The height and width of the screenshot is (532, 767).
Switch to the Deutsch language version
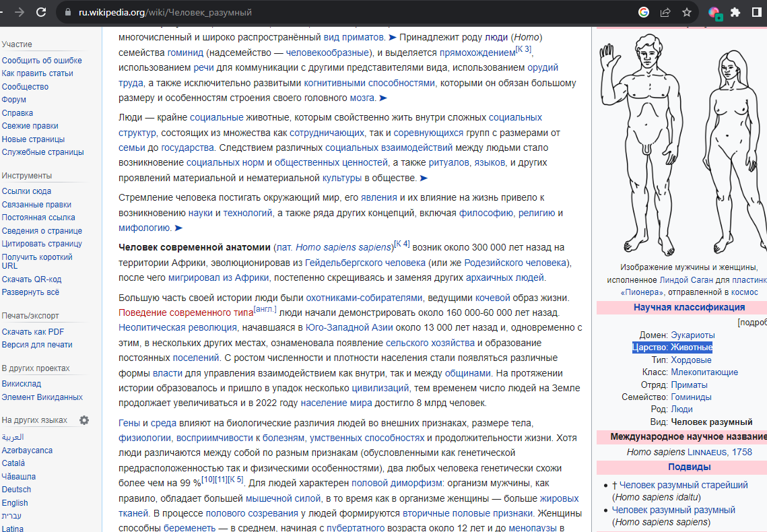pyautogui.click(x=16, y=489)
